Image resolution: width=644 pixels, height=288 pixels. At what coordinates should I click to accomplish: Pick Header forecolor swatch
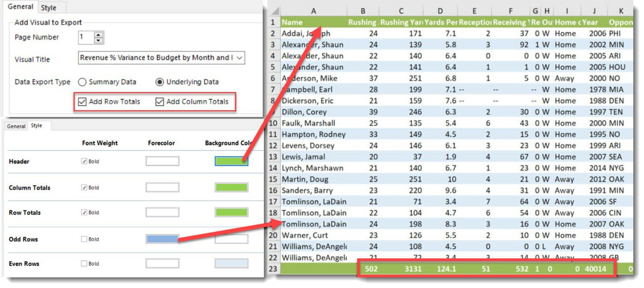pyautogui.click(x=162, y=161)
